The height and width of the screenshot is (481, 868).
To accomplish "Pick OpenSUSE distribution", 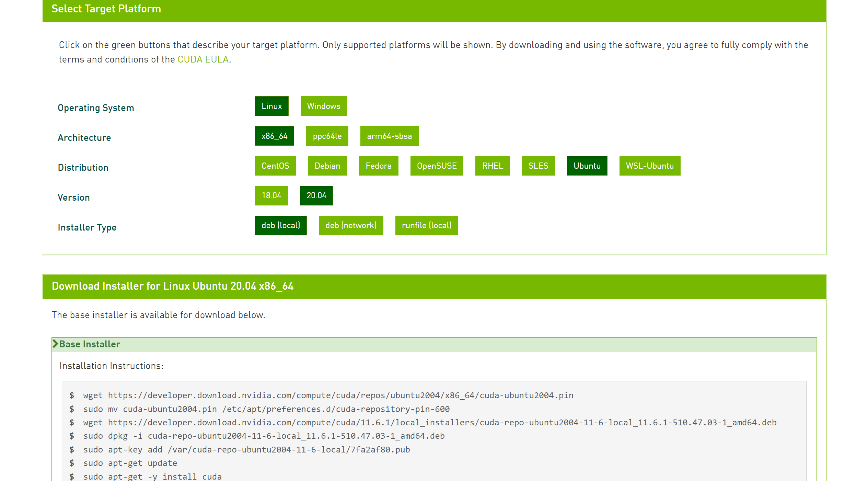I will 437,166.
